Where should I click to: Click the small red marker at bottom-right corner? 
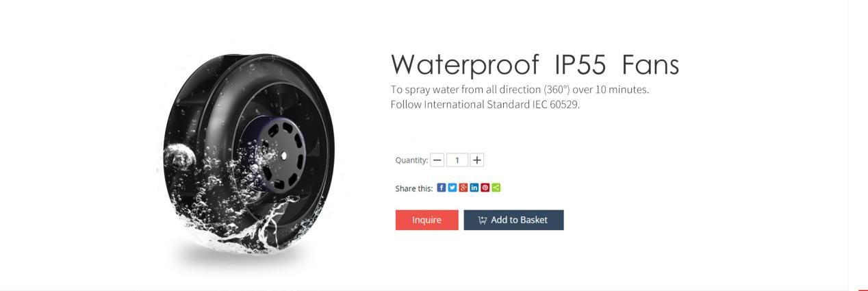[x=863, y=290]
